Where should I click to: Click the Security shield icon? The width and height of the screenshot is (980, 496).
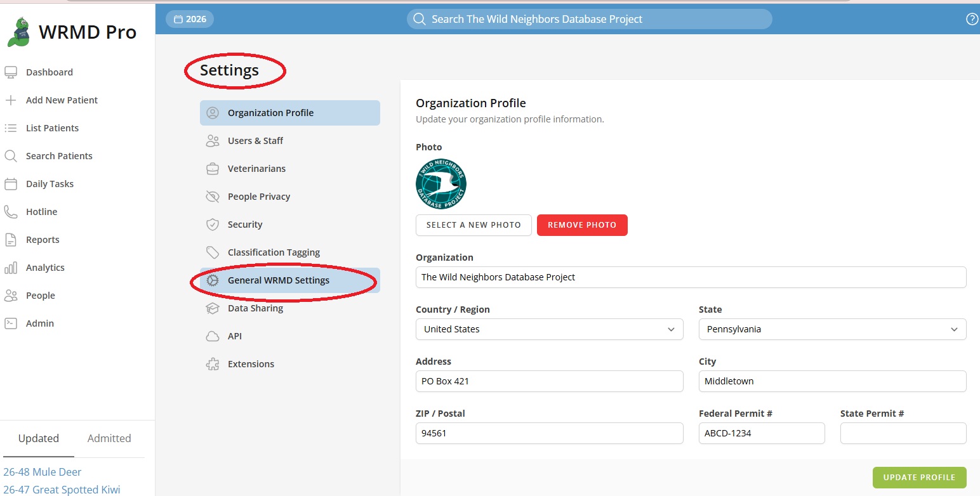[213, 225]
